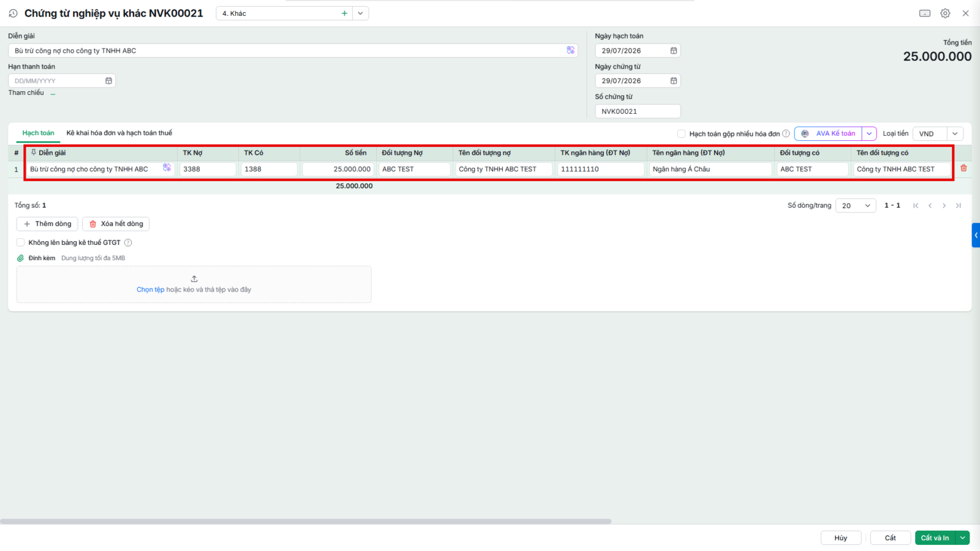The width and height of the screenshot is (980, 551).
Task: Open the settings gear icon
Action: (x=945, y=13)
